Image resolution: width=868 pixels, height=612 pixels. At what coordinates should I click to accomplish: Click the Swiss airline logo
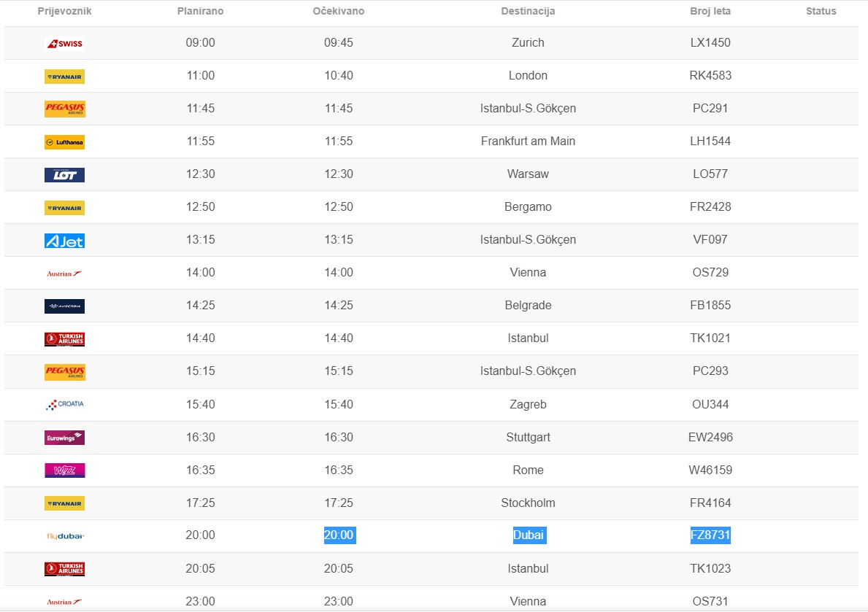64,44
